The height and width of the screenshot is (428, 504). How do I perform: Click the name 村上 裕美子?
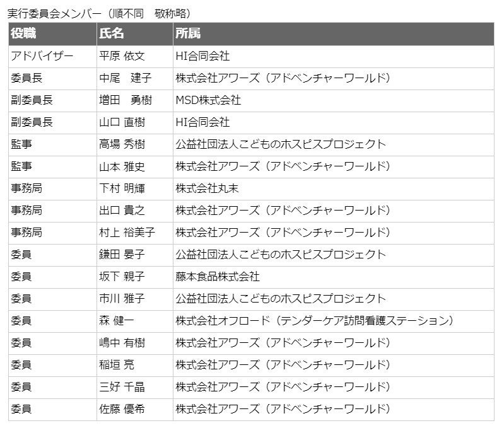[x=127, y=233]
